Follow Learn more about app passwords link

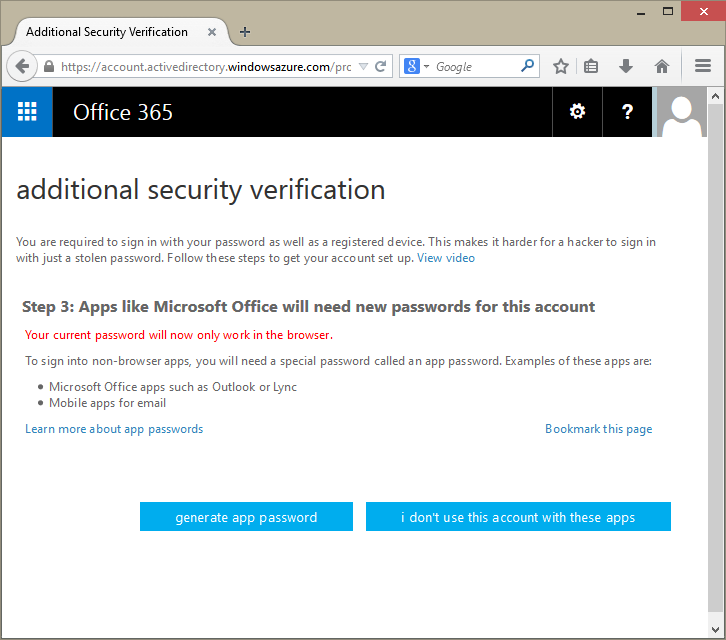114,429
